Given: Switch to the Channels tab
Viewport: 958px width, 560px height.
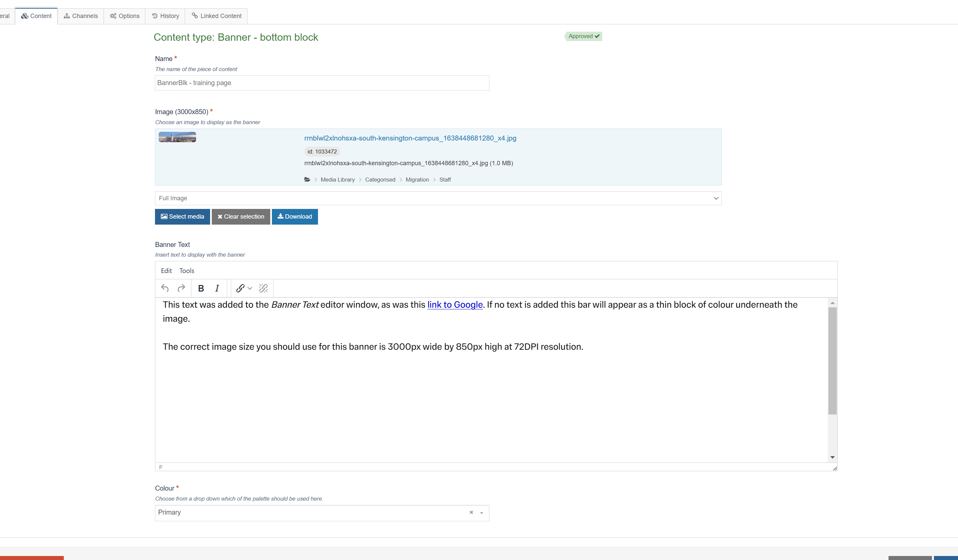Looking at the screenshot, I should point(81,16).
